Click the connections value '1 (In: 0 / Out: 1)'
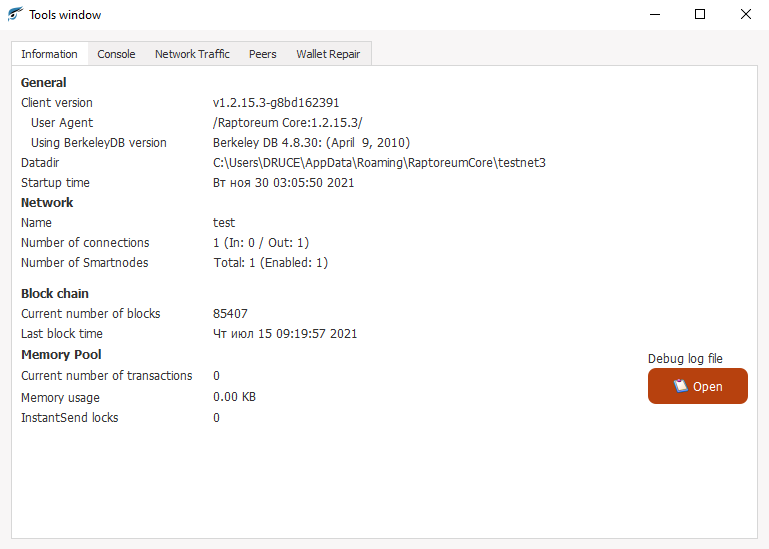 pyautogui.click(x=261, y=243)
